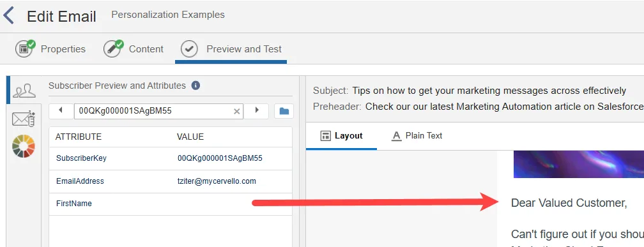Clear the subscriber key search field
This screenshot has height=247, width=644.
point(236,111)
